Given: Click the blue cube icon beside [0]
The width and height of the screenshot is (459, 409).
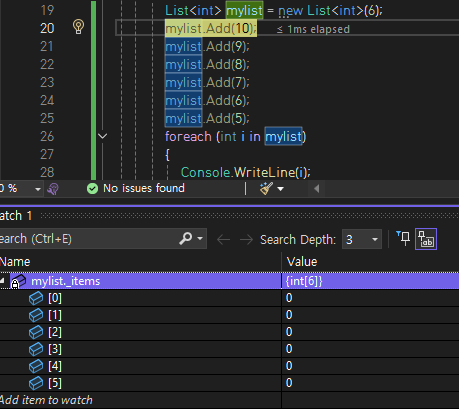Looking at the screenshot, I should coord(36,298).
